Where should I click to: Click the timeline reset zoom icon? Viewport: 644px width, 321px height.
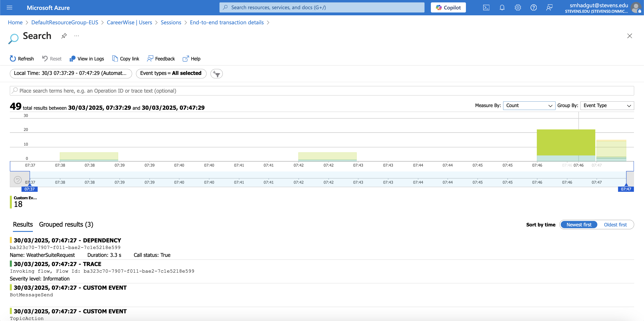coord(18,180)
